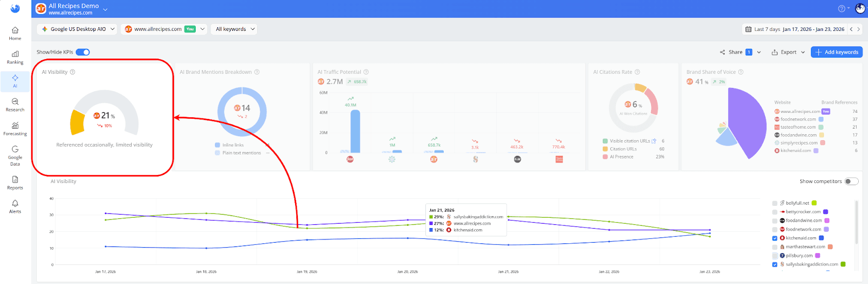Open the user profile avatar menu
Viewport: 868px width, 284px height.
tap(860, 8)
